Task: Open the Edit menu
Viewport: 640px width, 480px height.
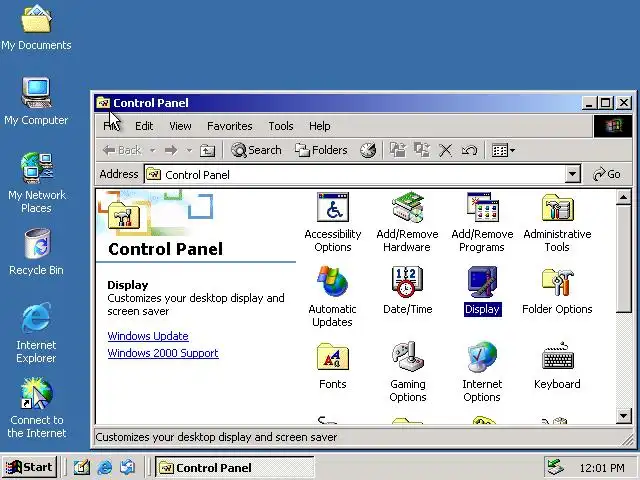Action: pos(144,126)
